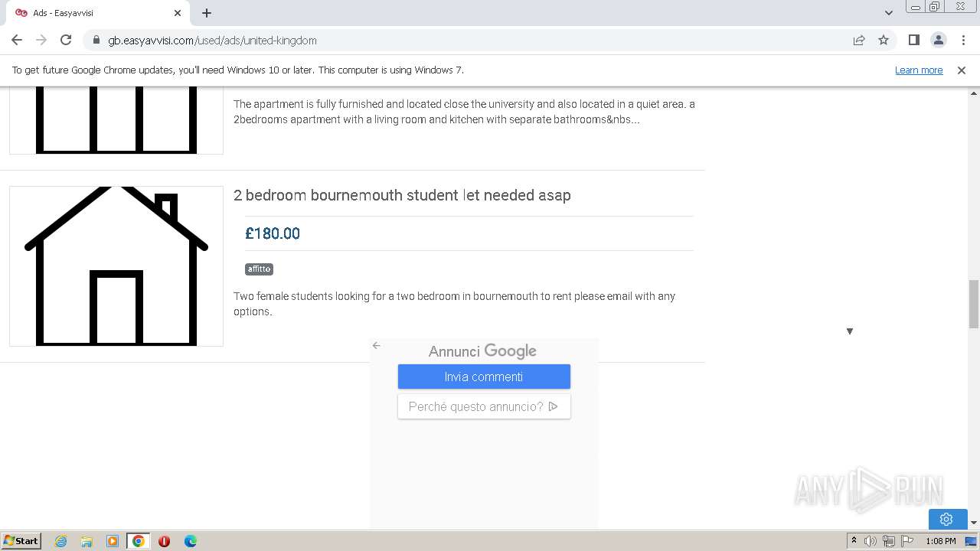Go back using ad panel arrow
980x551 pixels.
(x=376, y=345)
